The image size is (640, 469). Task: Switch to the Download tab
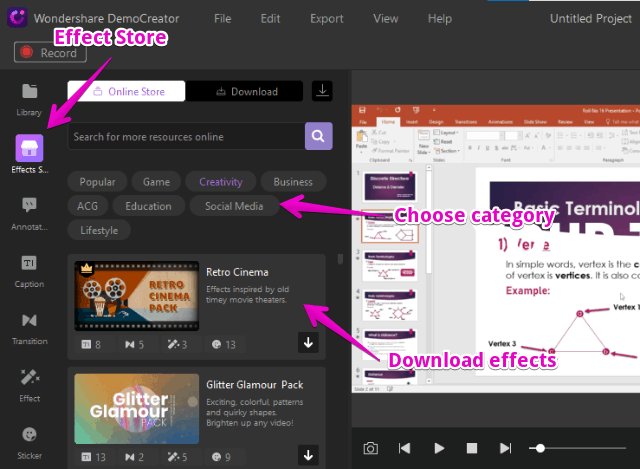(x=244, y=91)
